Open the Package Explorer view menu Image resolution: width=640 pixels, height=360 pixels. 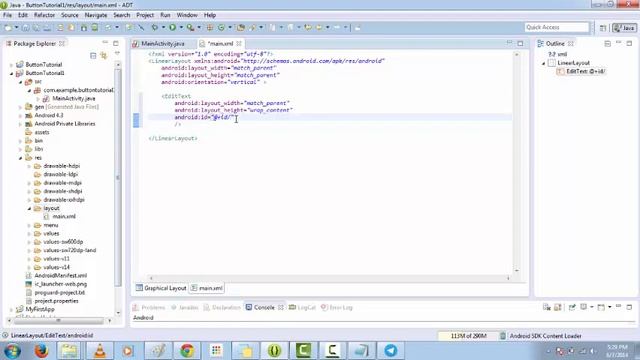coord(117,53)
